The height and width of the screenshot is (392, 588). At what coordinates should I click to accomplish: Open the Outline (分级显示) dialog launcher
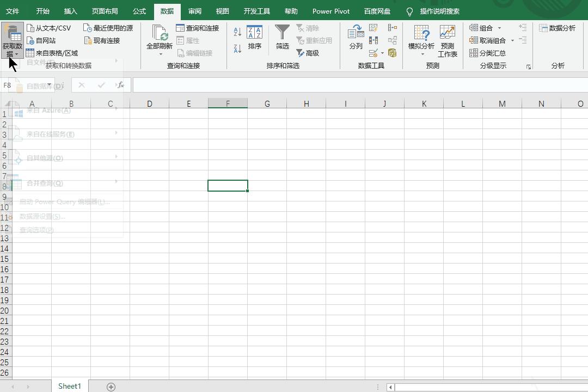click(528, 67)
